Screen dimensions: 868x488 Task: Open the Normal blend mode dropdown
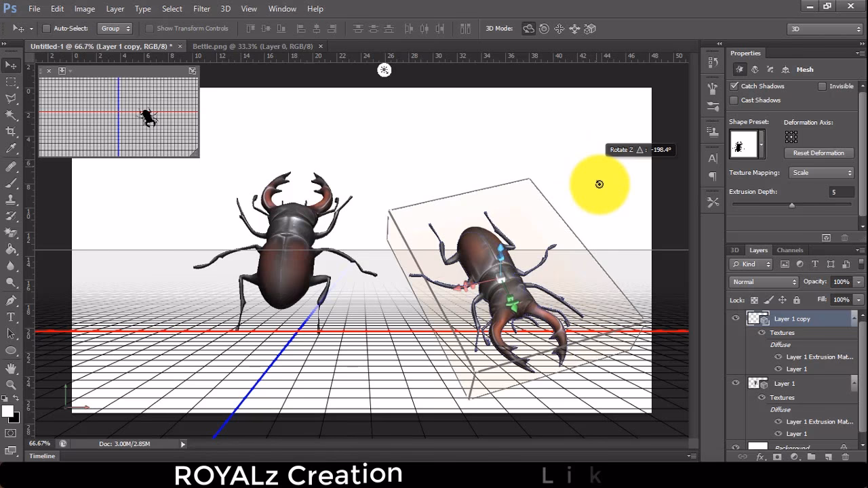click(x=763, y=281)
